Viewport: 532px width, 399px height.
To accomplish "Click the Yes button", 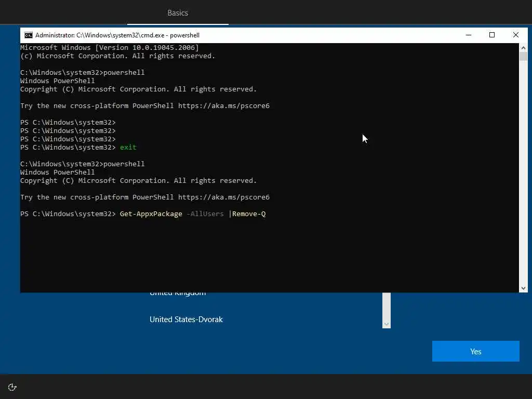I will [476, 351].
